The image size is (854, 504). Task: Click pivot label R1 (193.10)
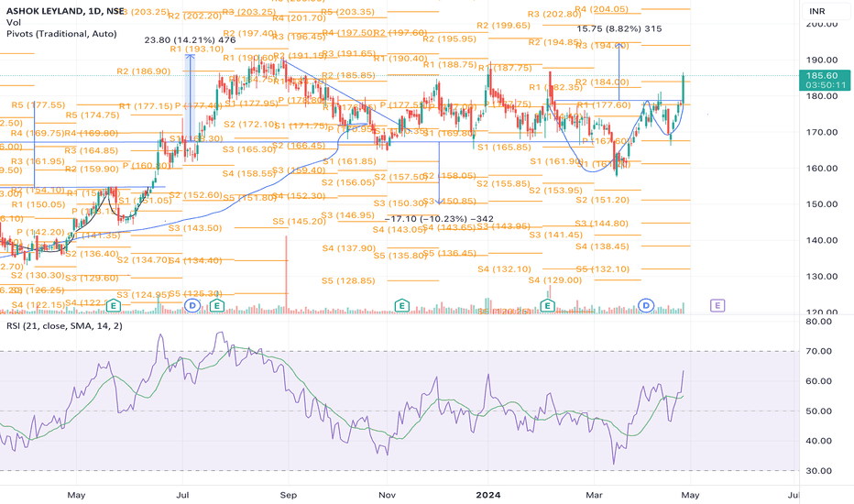[197, 49]
